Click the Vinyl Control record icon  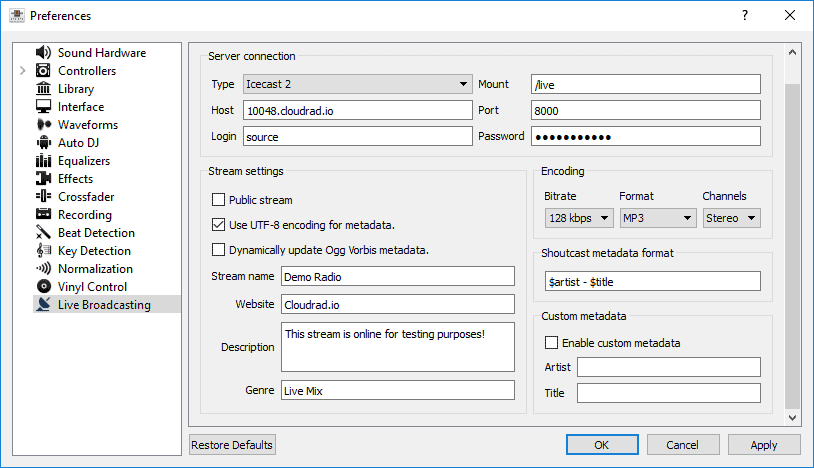(x=43, y=286)
